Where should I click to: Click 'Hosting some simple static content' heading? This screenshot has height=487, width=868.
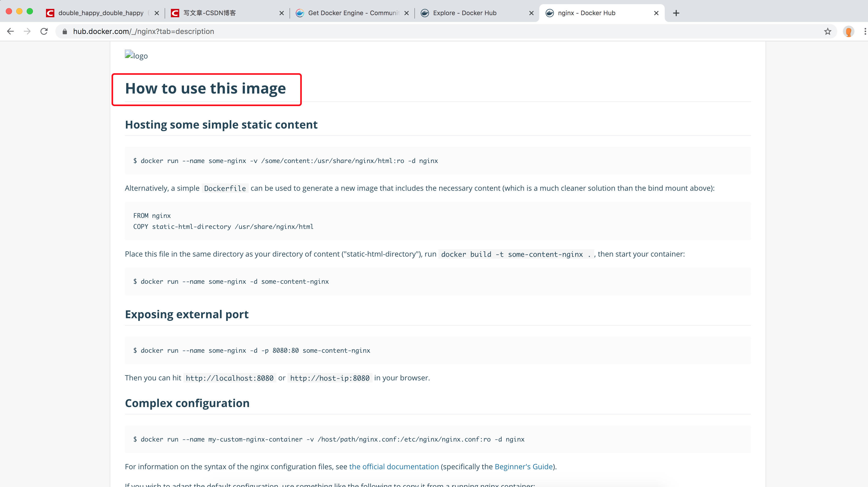(221, 125)
